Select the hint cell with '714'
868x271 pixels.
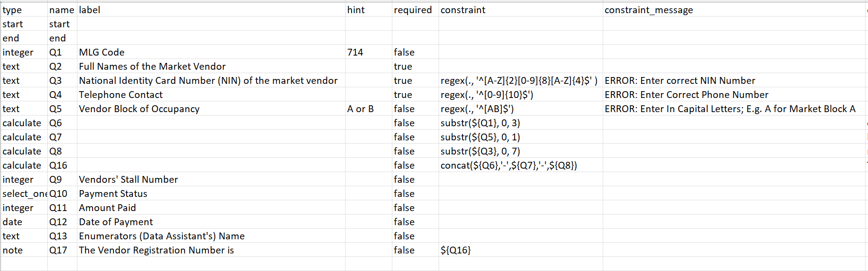(x=369, y=52)
